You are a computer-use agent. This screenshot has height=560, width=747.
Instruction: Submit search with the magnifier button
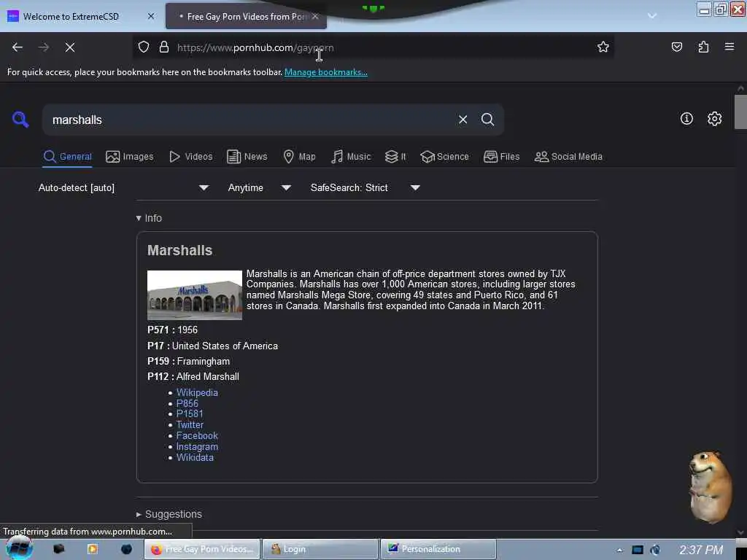coord(487,120)
